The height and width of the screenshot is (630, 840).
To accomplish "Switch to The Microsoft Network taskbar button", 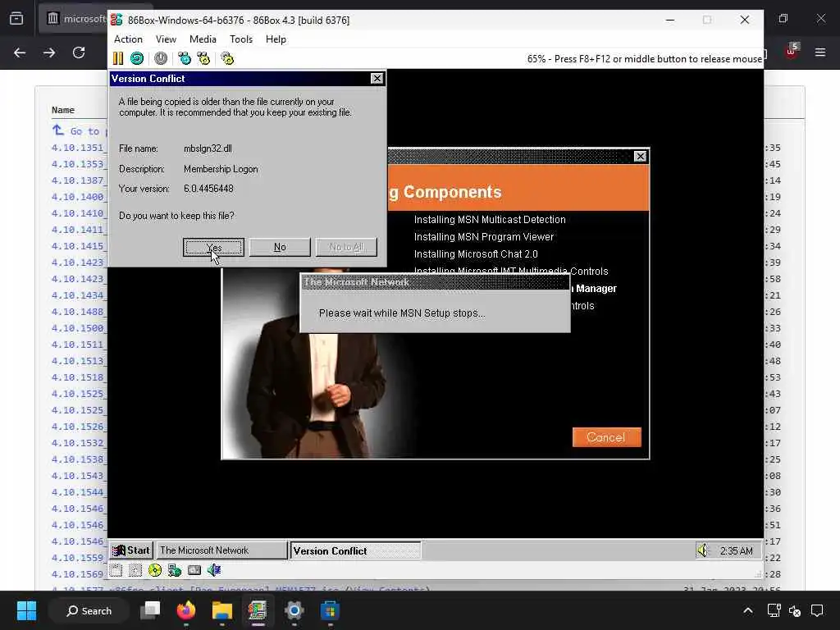I will point(221,550).
